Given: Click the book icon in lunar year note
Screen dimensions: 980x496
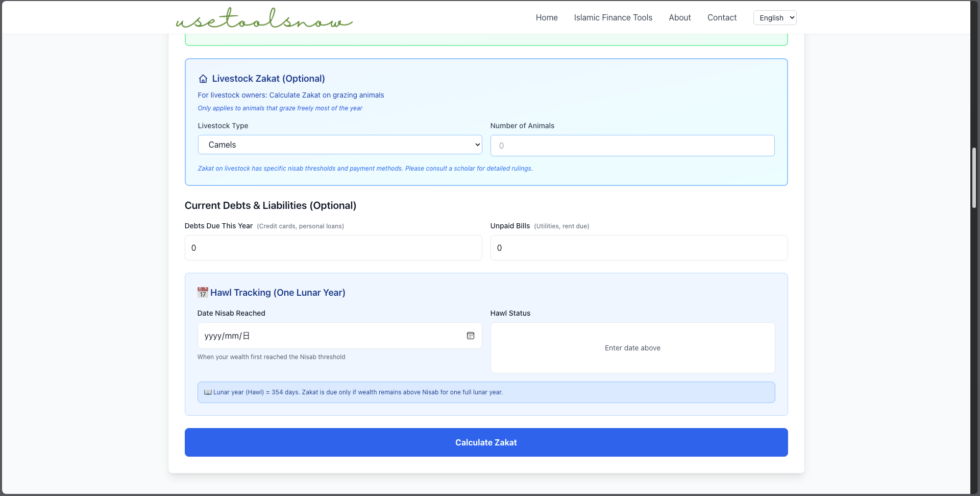Looking at the screenshot, I should click(x=208, y=392).
